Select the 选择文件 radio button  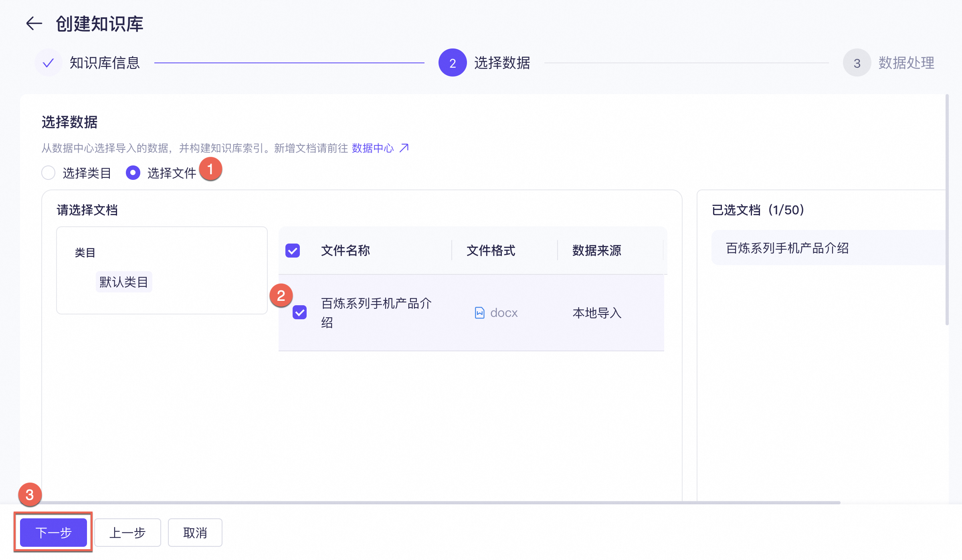tap(133, 173)
